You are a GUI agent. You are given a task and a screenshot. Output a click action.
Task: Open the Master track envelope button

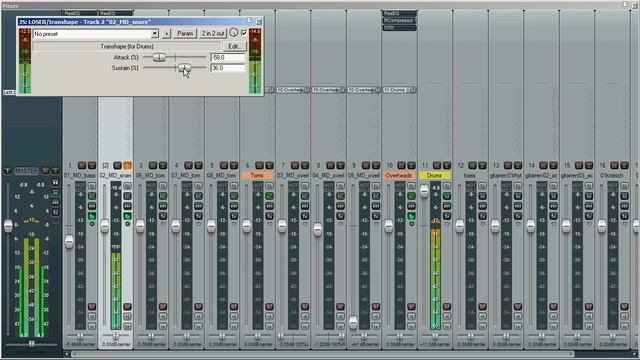tap(56, 202)
